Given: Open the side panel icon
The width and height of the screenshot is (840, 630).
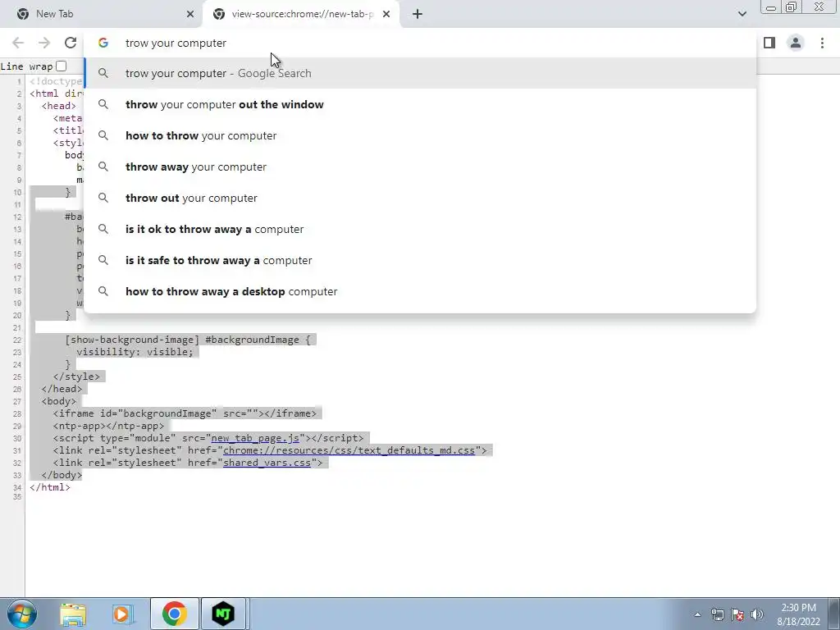Looking at the screenshot, I should point(769,43).
